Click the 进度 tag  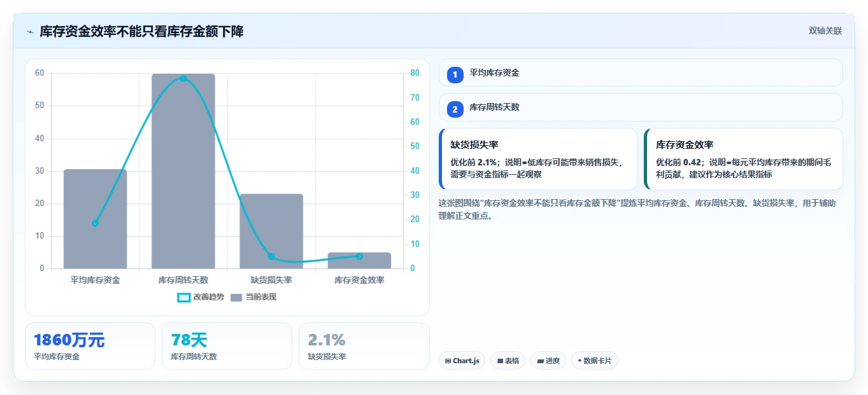[x=548, y=361]
